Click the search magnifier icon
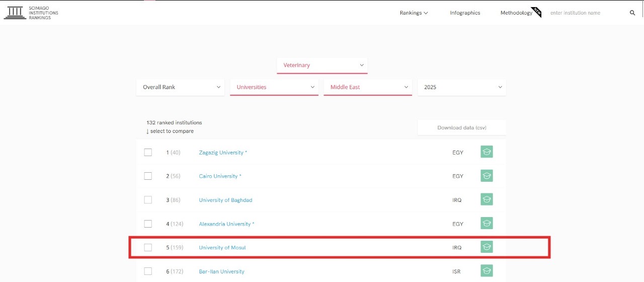Viewport: 644px width, 282px height. pyautogui.click(x=632, y=13)
